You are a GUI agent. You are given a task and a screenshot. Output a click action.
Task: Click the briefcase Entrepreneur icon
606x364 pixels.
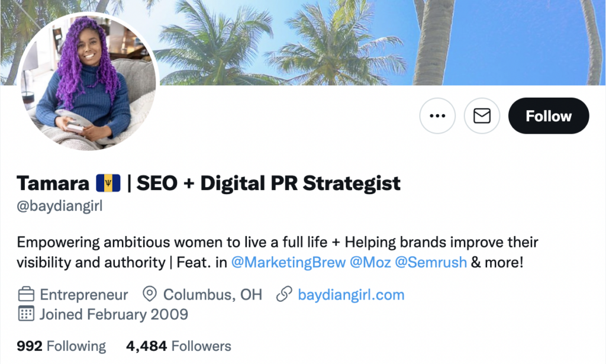26,294
